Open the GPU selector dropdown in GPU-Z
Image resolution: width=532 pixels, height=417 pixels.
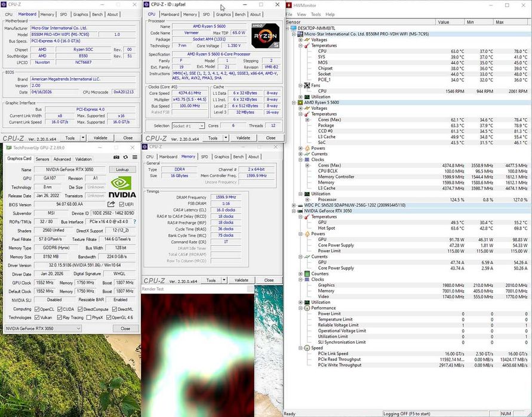(43, 329)
